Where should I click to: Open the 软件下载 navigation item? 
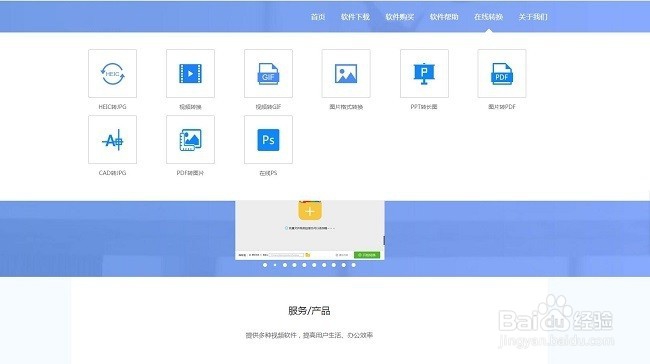tap(355, 17)
